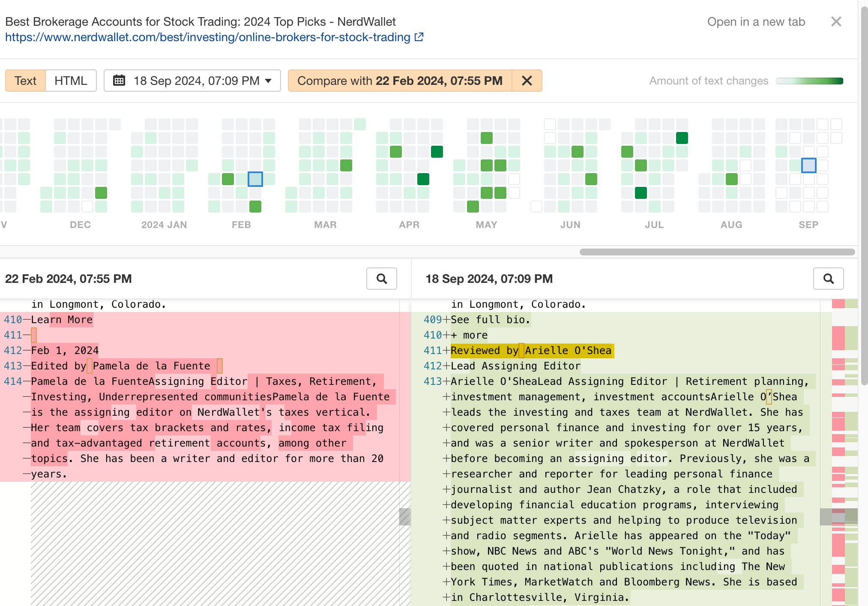The width and height of the screenshot is (868, 606).
Task: Click the diff minimap overview on the right
Action: [x=844, y=450]
